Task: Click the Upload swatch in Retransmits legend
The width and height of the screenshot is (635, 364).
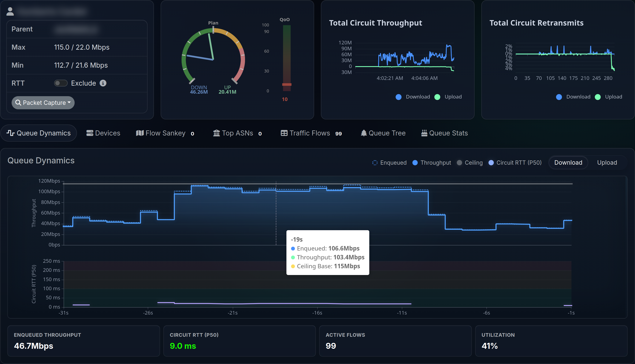Action: 598,97
